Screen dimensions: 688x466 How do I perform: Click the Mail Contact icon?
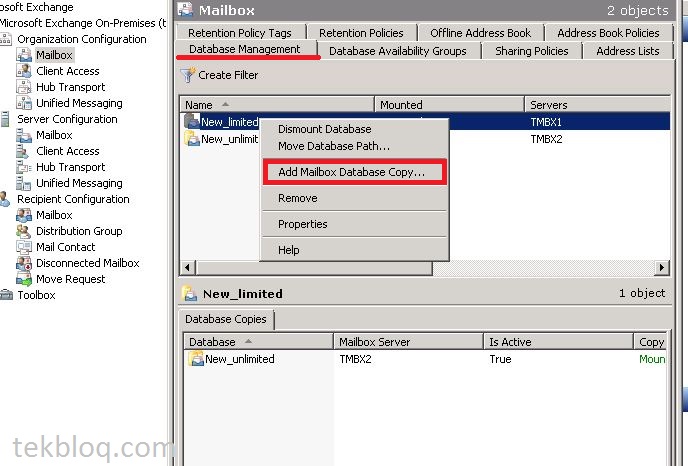(x=24, y=247)
